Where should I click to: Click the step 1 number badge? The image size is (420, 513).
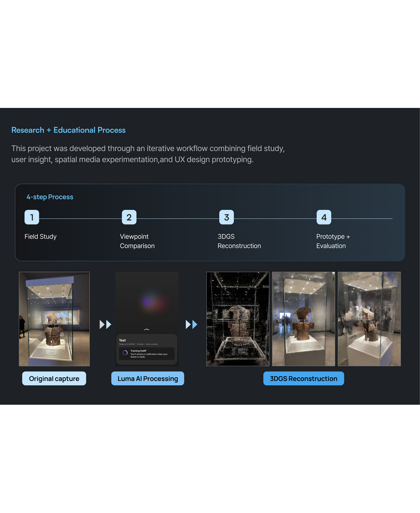coord(32,217)
